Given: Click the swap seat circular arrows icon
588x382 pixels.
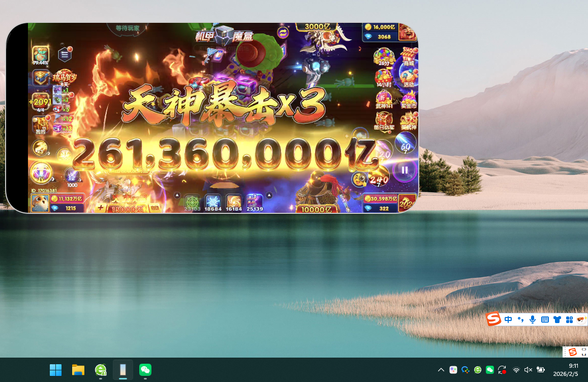Looking at the screenshot, I should (283, 33).
